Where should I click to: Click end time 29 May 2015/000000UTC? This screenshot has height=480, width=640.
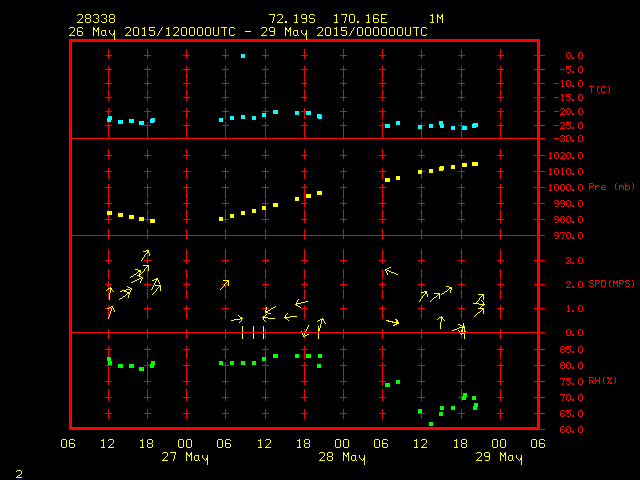point(344,32)
